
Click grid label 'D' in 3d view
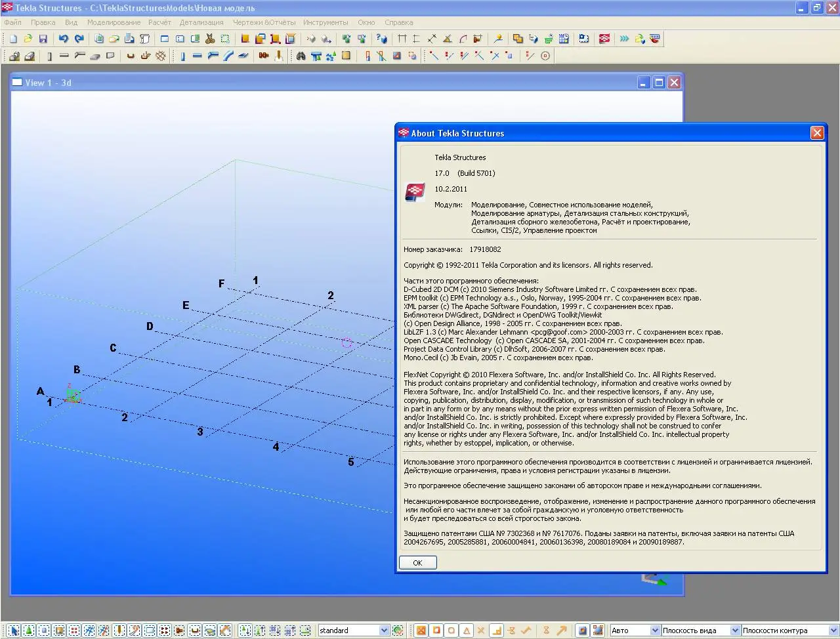(150, 327)
